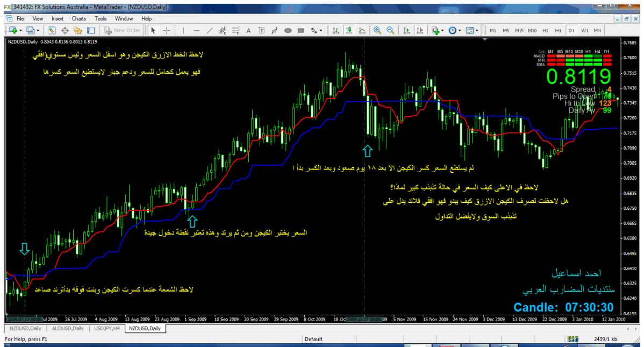Toggle Chart Shift
644x347 pixels.
[420, 31]
